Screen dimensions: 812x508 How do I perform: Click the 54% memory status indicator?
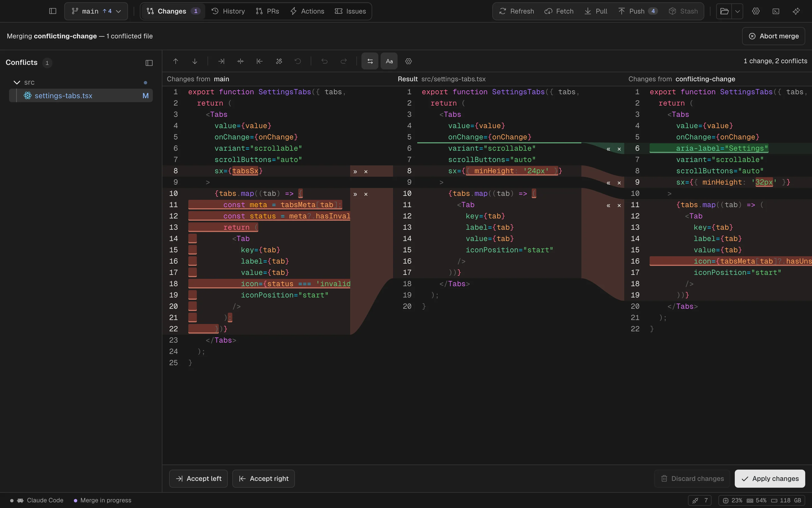pos(756,500)
